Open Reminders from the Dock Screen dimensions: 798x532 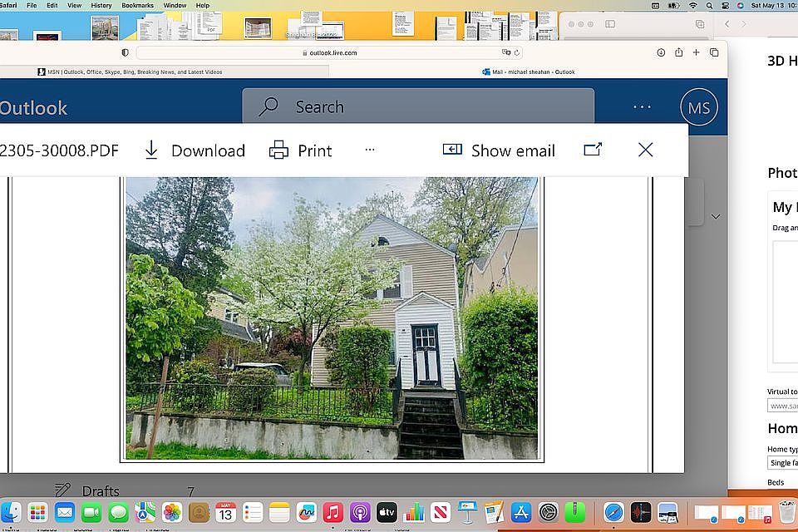(x=253, y=512)
